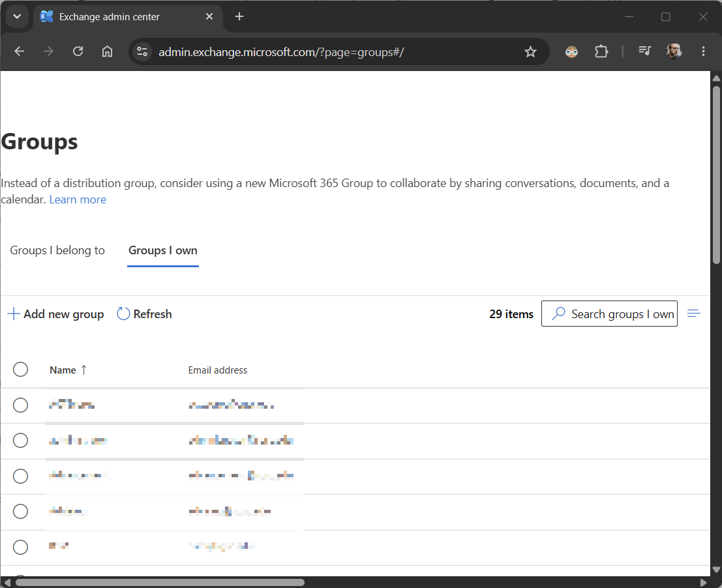The height and width of the screenshot is (588, 722).
Task: Click the '29 items' count text
Action: coord(511,314)
